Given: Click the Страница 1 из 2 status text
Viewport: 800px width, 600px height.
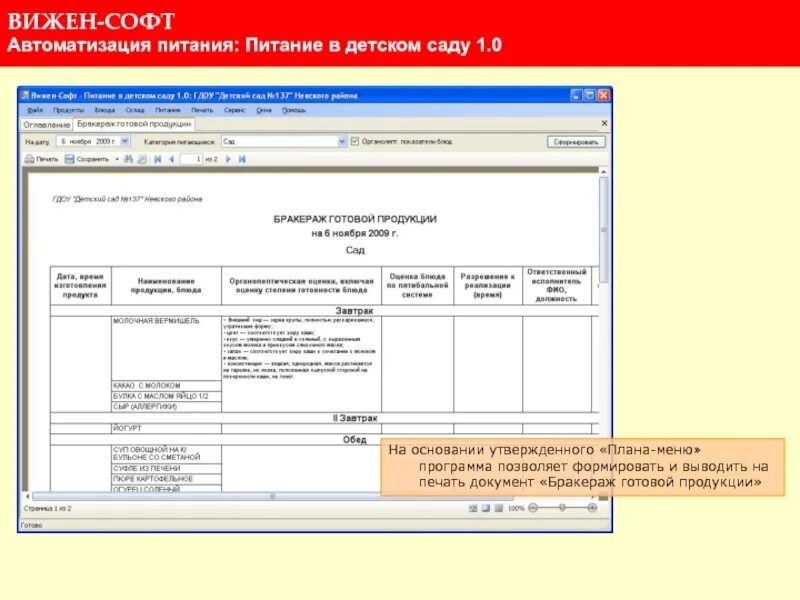Looking at the screenshot, I should 47,509.
